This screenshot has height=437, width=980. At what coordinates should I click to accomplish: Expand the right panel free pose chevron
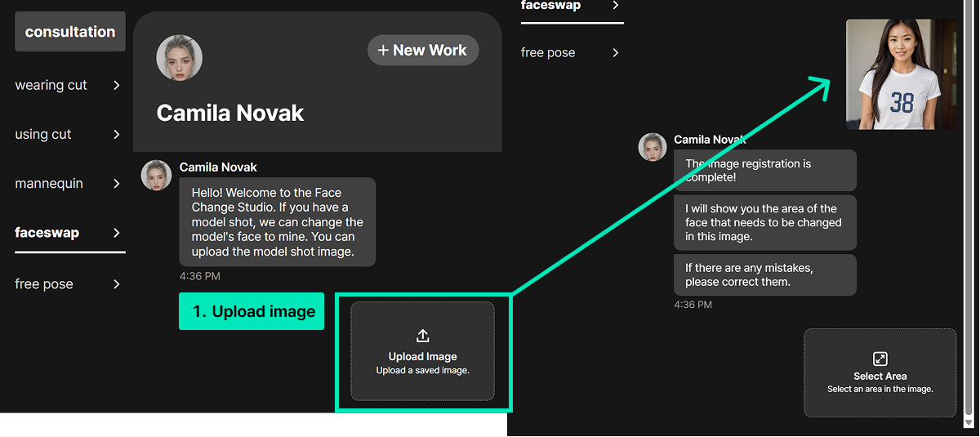(616, 52)
